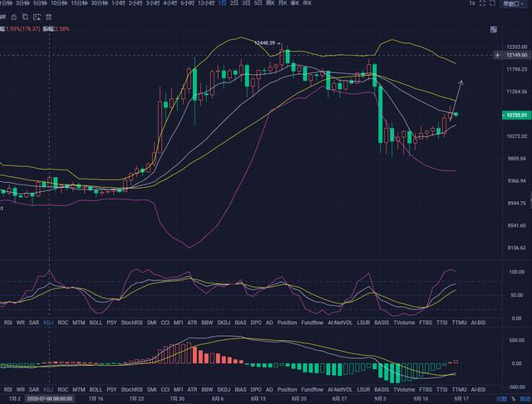Select SAR in bottom-most indicator row
Image resolution: width=532 pixels, height=404 pixels.
pos(34,389)
